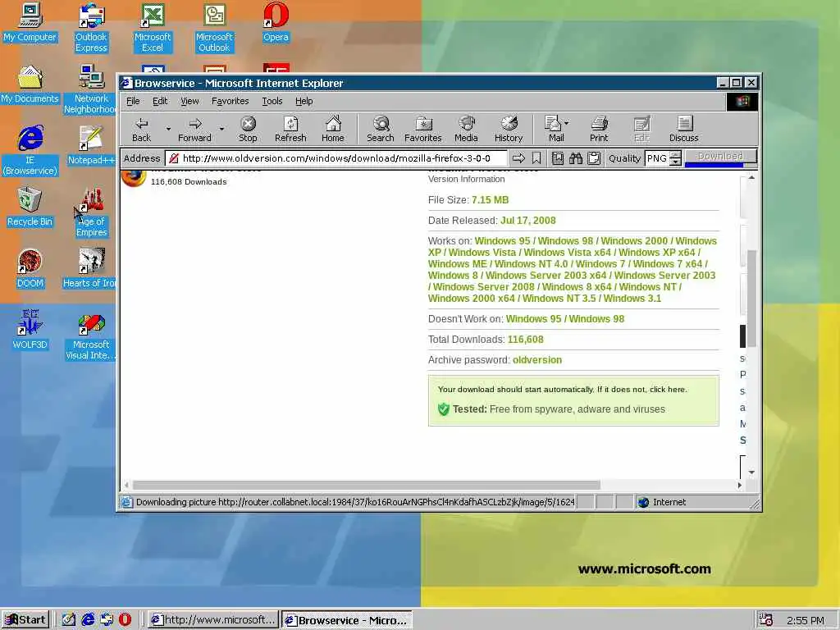This screenshot has height=630, width=840.
Task: Select the Notepad++ desktop icon
Action: [91, 145]
